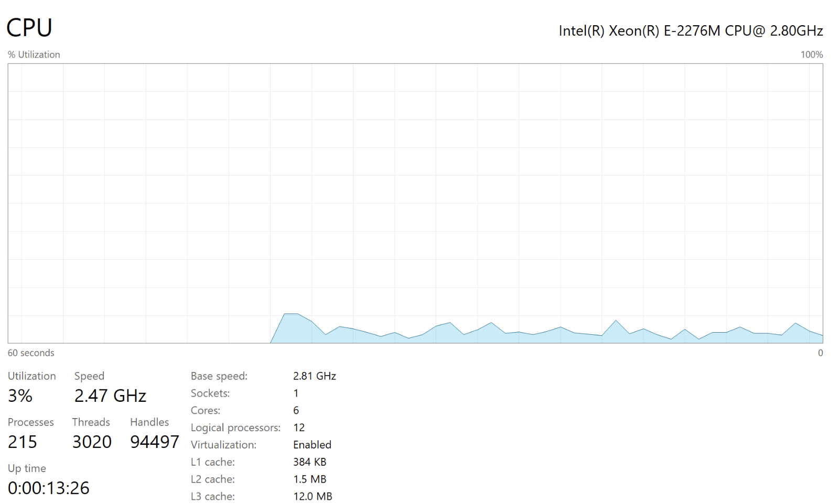Viewport: 839px width, 504px height.
Task: Click the Utilization stat label
Action: click(x=31, y=376)
